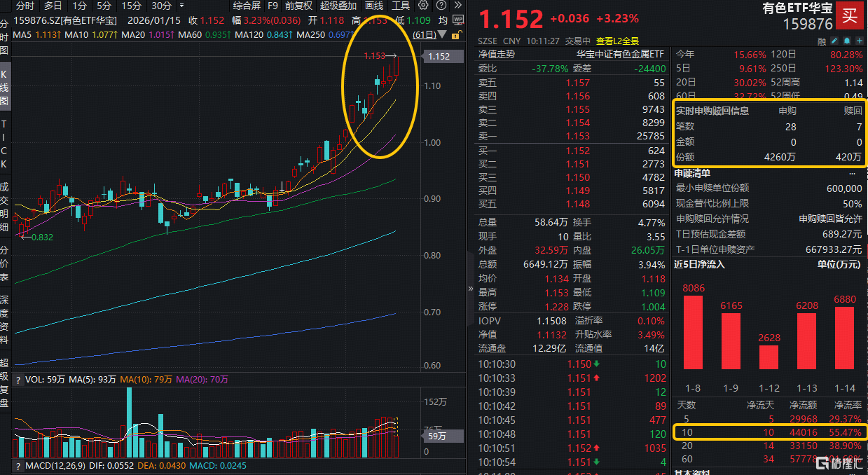Set a price alert bell icon
Screen dimensions: 868x475
(x=847, y=41)
